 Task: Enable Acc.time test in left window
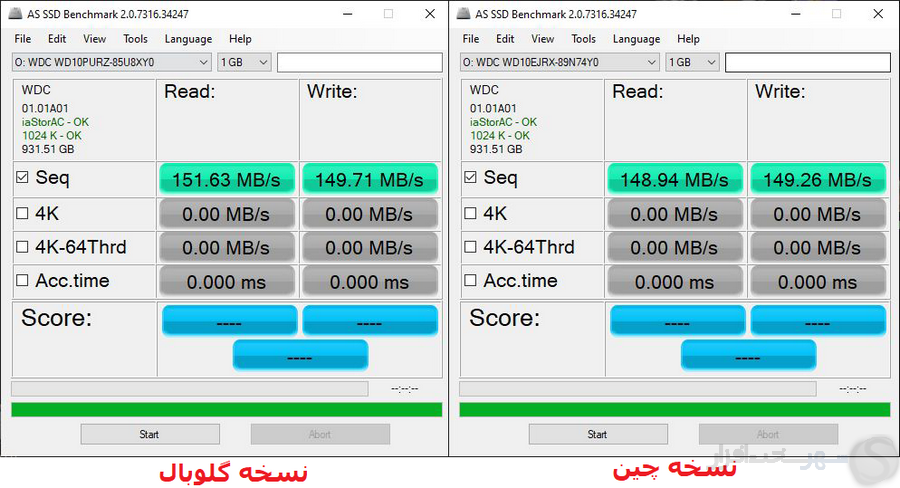tap(22, 280)
